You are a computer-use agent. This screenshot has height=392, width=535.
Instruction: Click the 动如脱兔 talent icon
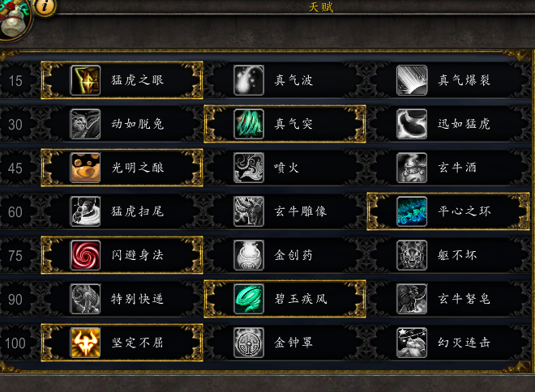pos(85,124)
